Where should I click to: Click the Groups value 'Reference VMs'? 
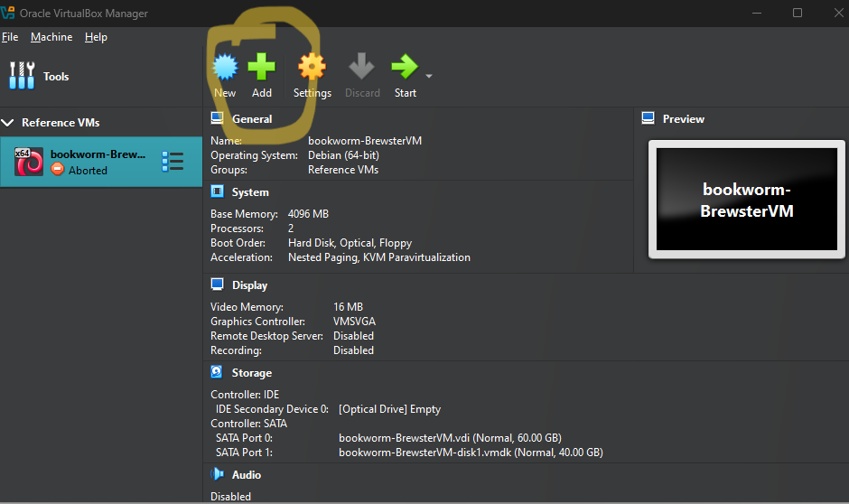point(343,170)
